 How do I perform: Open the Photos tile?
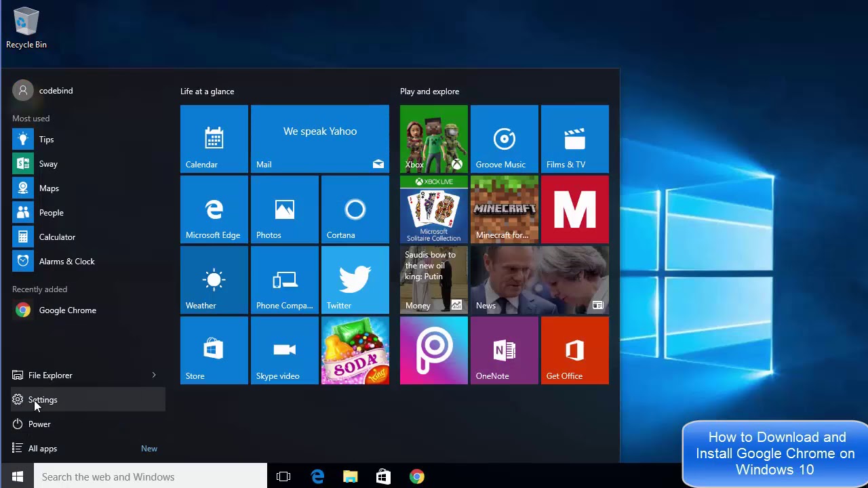285,209
